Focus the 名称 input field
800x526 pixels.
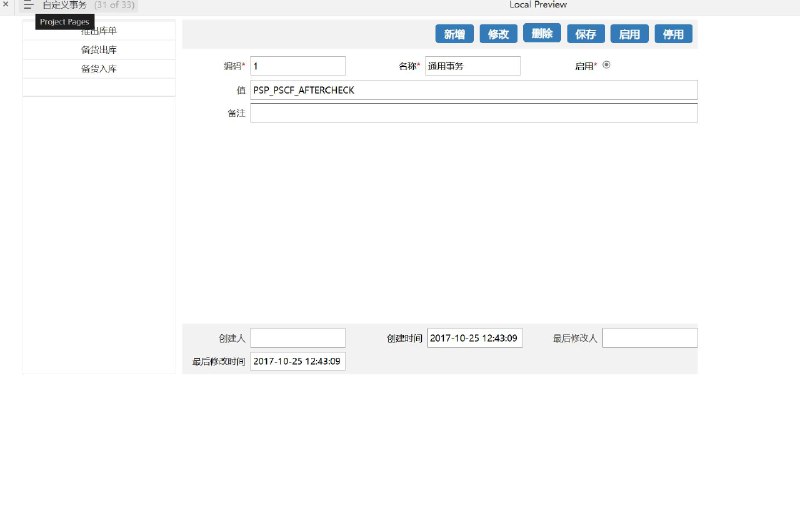pyautogui.click(x=473, y=66)
